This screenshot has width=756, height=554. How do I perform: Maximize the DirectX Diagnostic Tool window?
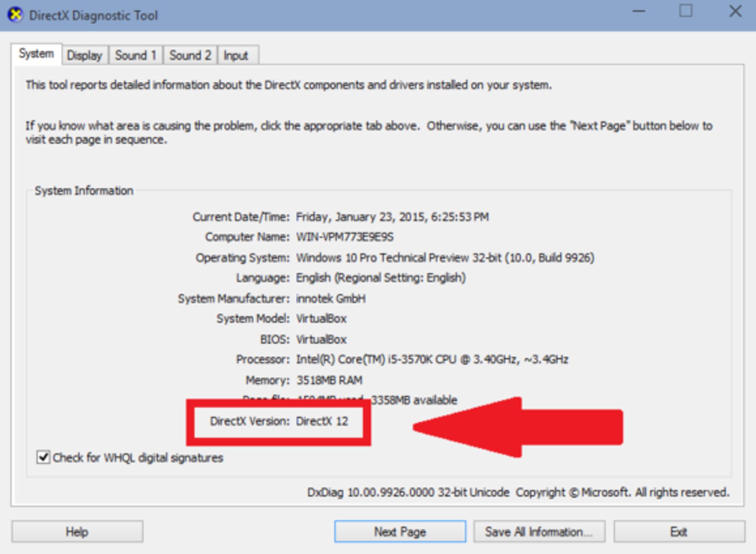coord(686,11)
